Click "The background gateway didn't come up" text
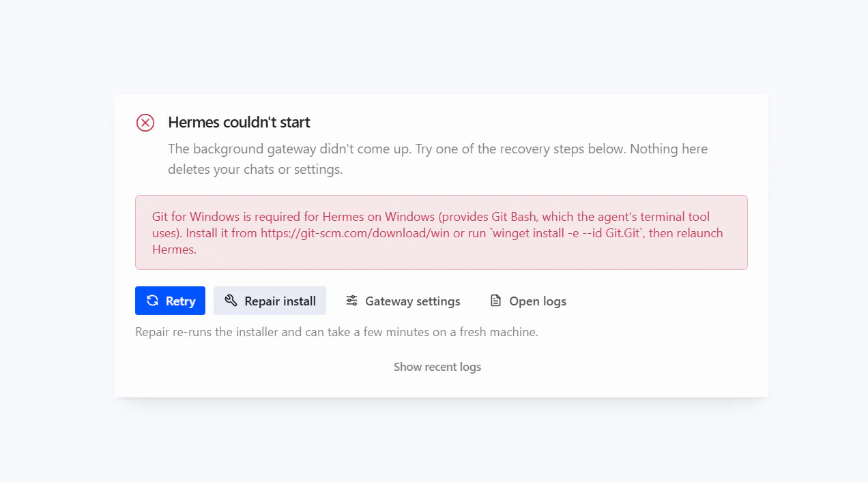 (x=290, y=149)
